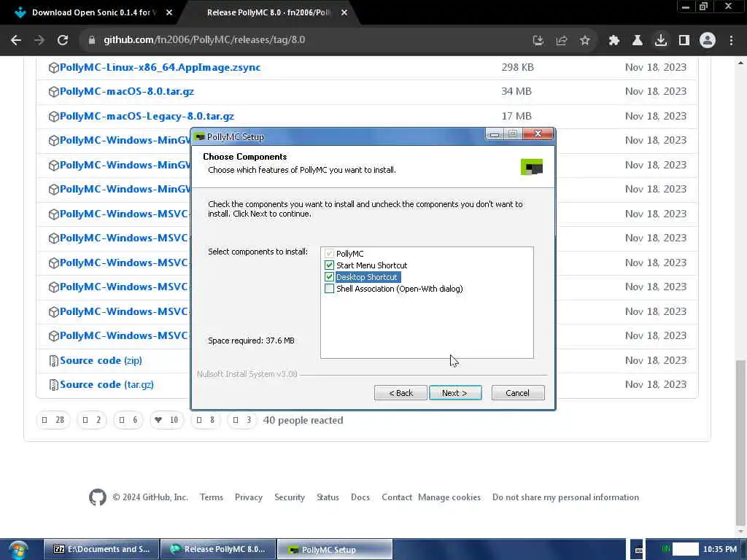Viewport: 747px width, 560px height.
Task: Click Do not share my personal information
Action: [x=565, y=497]
